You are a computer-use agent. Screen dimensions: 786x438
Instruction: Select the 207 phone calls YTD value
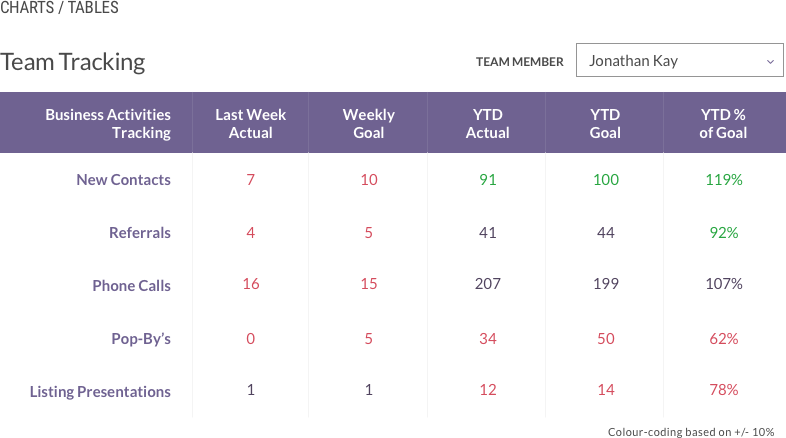pos(487,284)
